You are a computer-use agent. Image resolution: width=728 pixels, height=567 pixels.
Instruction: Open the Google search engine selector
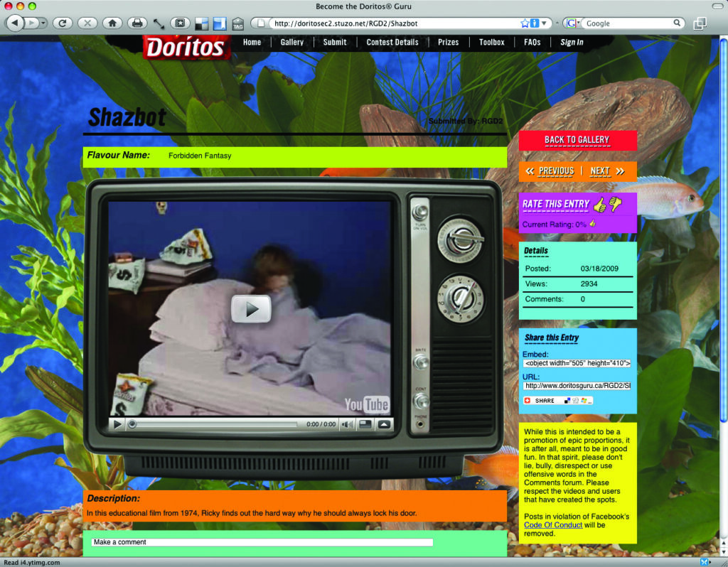573,23
